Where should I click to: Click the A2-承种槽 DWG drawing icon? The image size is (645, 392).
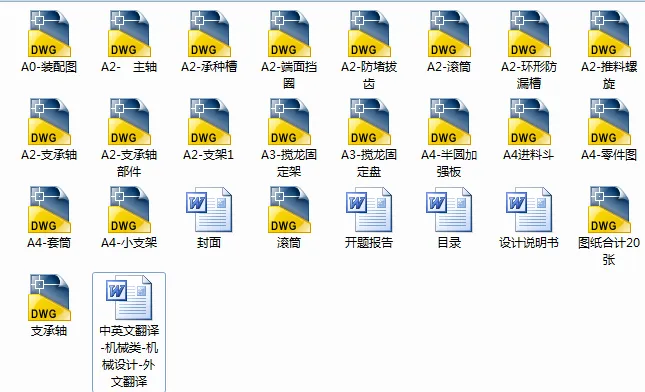209,34
